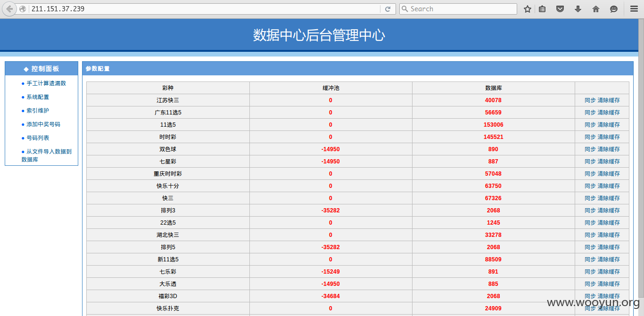The width and height of the screenshot is (644, 316).
Task: Click 清除缓存 for the 重庆时时彩 row
Action: (609, 174)
